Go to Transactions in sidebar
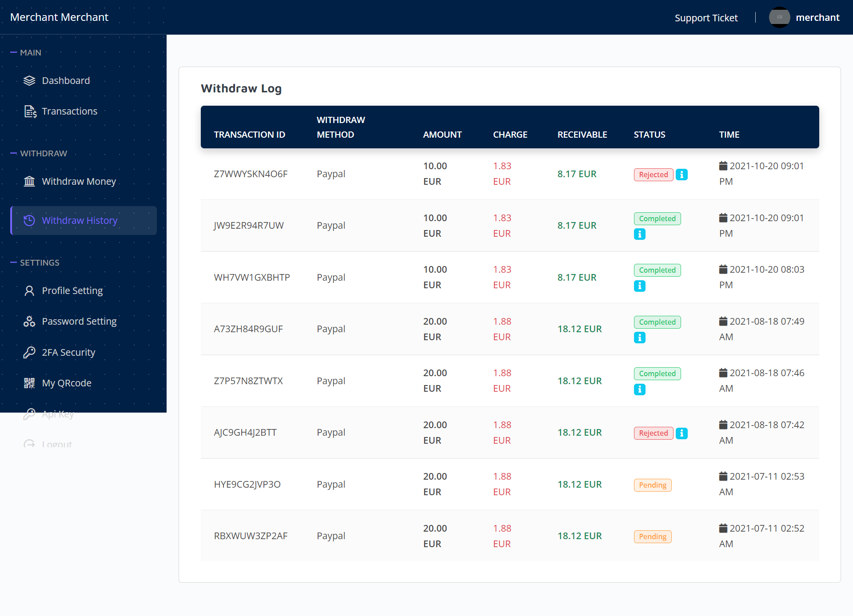The image size is (853, 616). pyautogui.click(x=69, y=111)
